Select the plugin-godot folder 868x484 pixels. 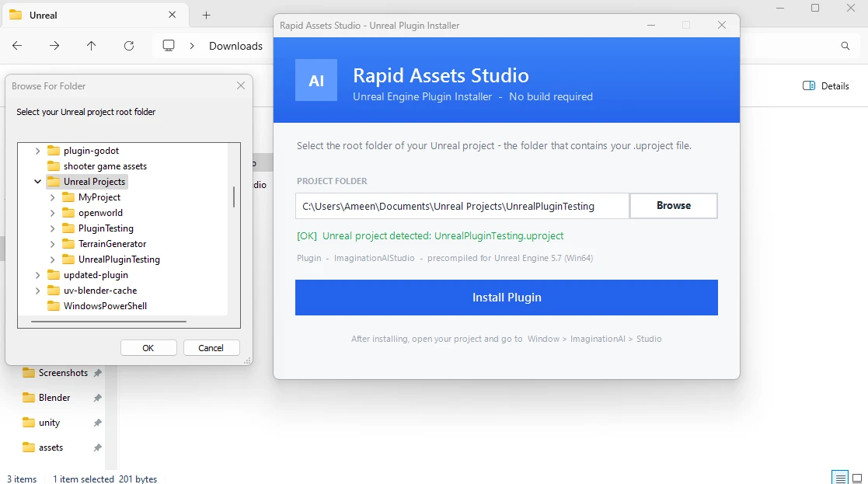pos(84,151)
